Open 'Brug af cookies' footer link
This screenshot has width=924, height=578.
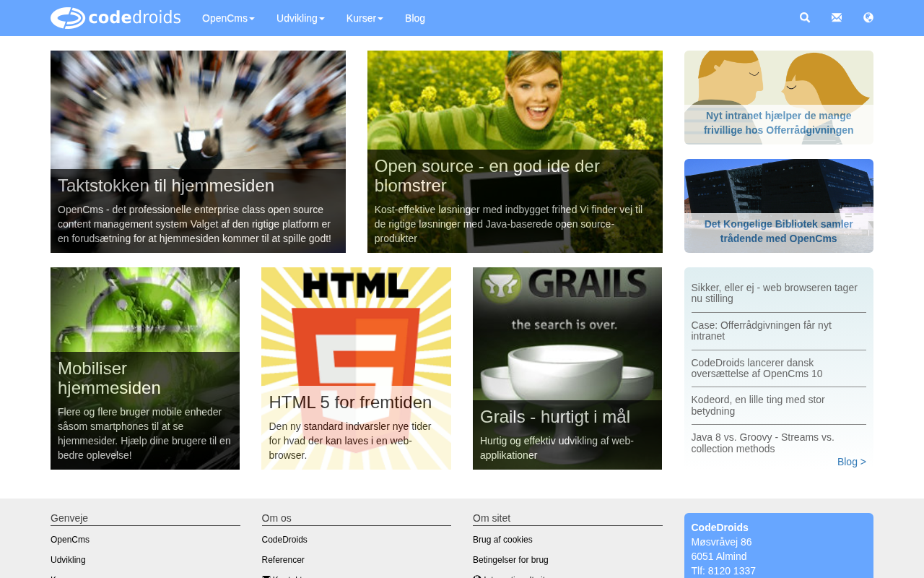pos(502,540)
